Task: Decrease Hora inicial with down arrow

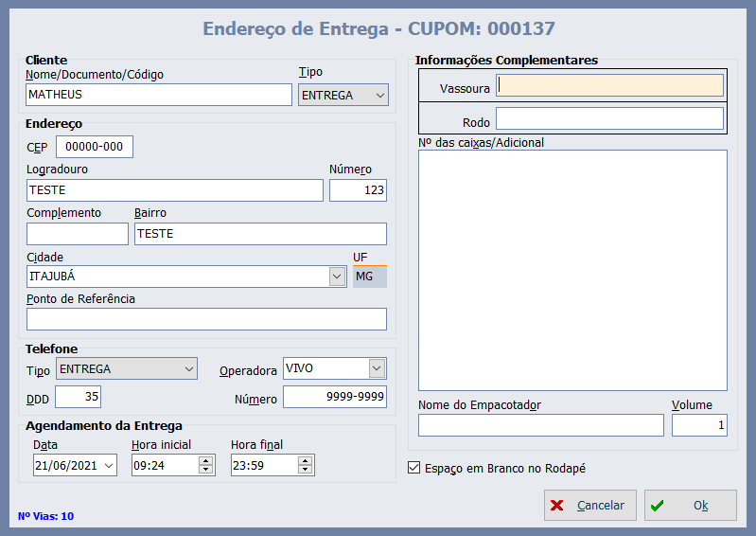Action: click(x=205, y=470)
